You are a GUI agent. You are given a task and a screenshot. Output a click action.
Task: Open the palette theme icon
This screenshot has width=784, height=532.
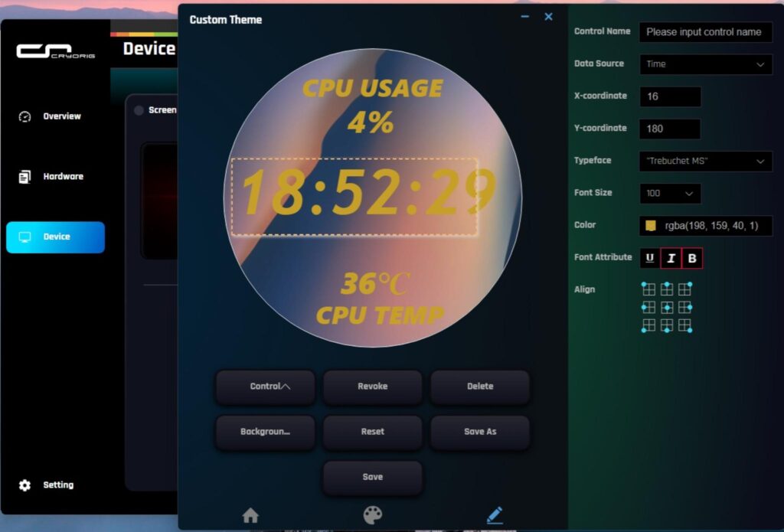click(373, 515)
